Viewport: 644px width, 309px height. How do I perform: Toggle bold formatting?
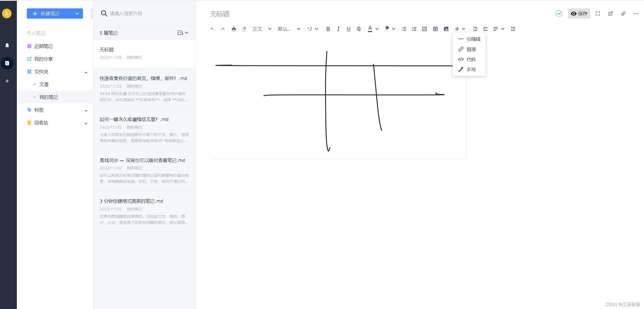click(328, 29)
